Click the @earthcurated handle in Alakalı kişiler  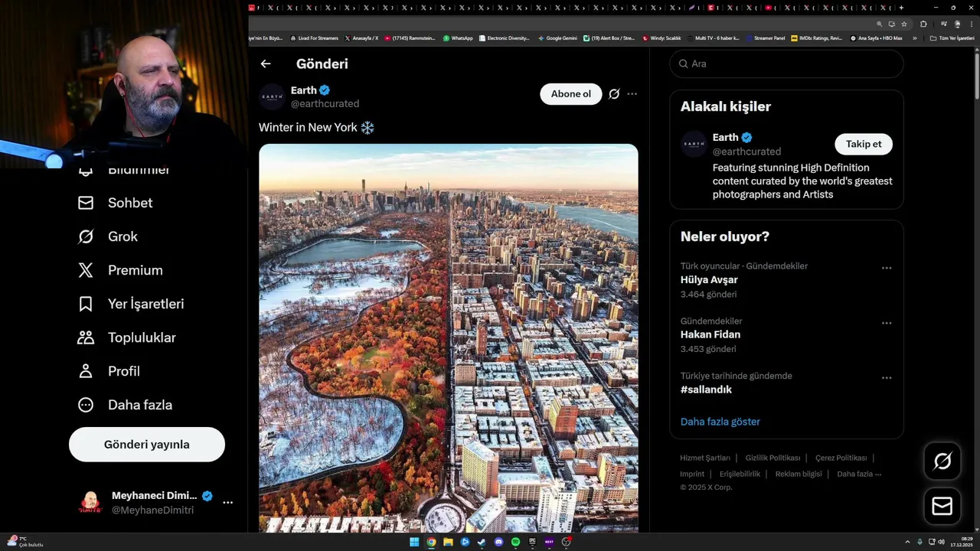[746, 152]
